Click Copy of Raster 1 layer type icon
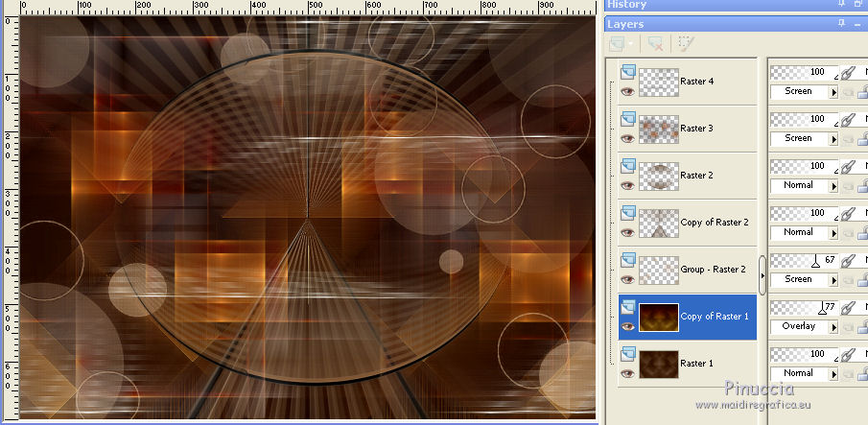The width and height of the screenshot is (868, 425). (x=628, y=307)
